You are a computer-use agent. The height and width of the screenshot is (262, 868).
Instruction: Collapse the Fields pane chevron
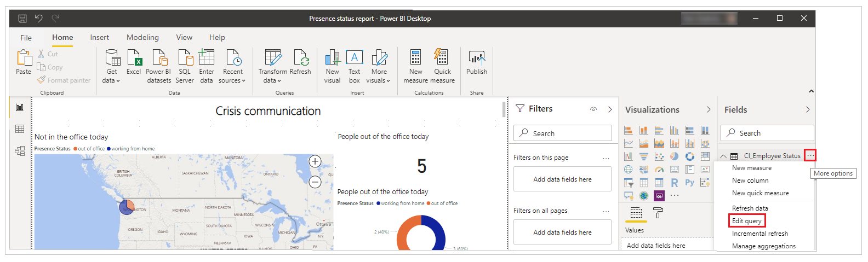click(x=808, y=109)
